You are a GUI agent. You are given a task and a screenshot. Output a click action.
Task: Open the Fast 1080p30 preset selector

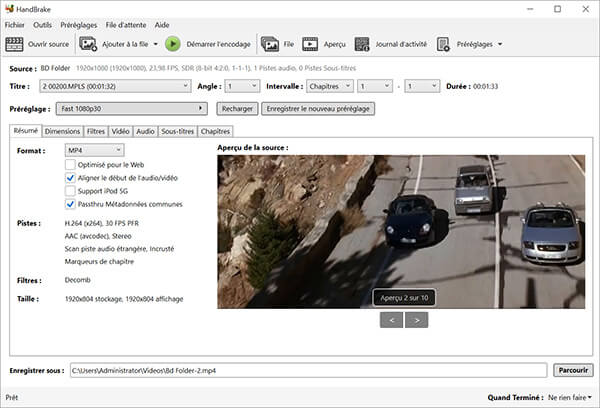click(132, 109)
